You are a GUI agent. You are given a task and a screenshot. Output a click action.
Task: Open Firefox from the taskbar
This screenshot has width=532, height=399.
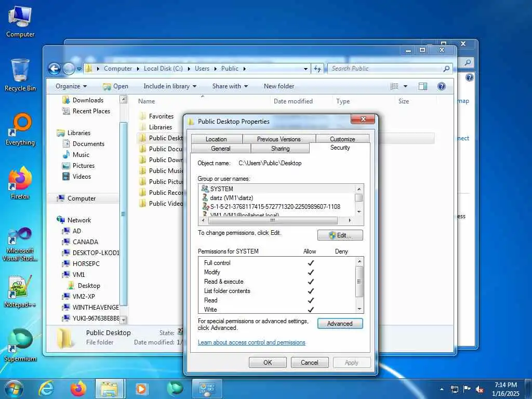pos(78,389)
